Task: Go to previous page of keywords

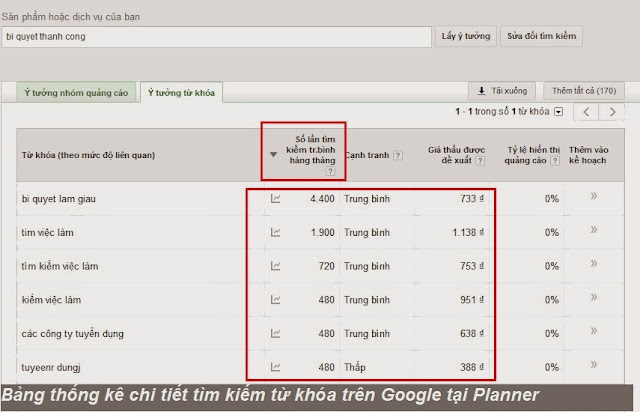Action: pos(586,112)
